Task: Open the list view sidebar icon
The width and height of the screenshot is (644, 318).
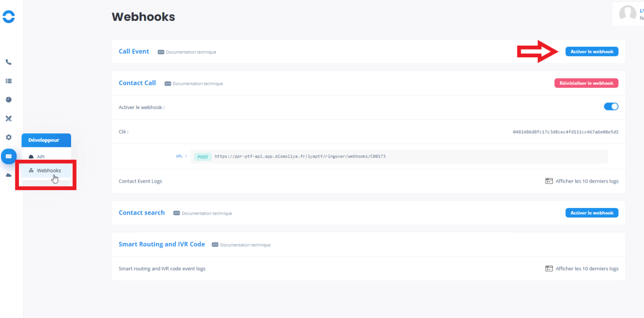Action: (x=9, y=81)
